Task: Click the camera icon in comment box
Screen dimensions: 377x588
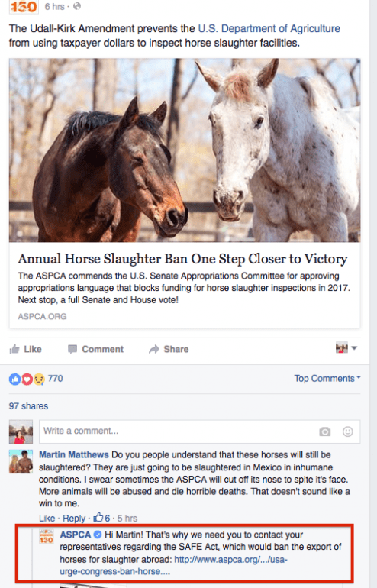Action: pos(325,431)
